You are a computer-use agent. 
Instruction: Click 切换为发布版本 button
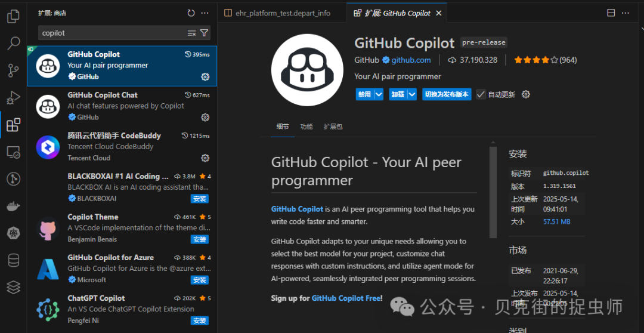[x=447, y=94]
